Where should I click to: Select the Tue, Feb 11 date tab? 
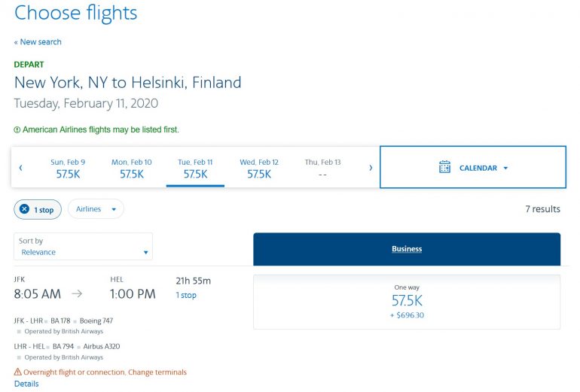click(195, 168)
